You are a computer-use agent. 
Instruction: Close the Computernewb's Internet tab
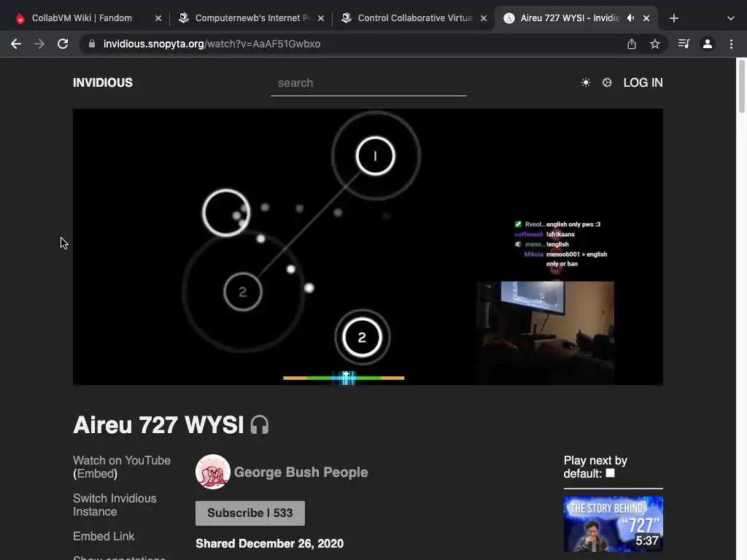pyautogui.click(x=321, y=18)
